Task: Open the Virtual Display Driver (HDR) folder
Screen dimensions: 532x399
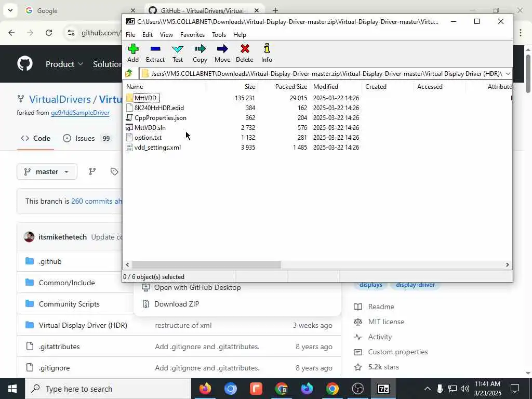Action: click(x=83, y=325)
